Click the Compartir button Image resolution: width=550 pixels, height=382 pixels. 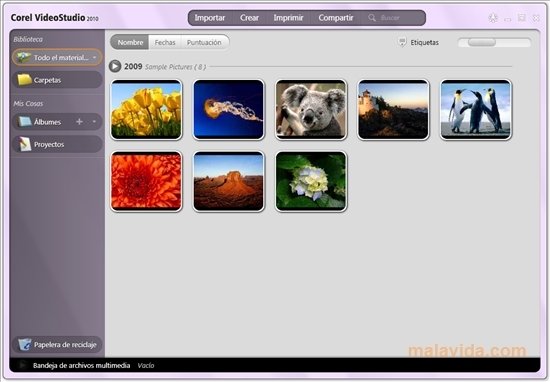(336, 18)
